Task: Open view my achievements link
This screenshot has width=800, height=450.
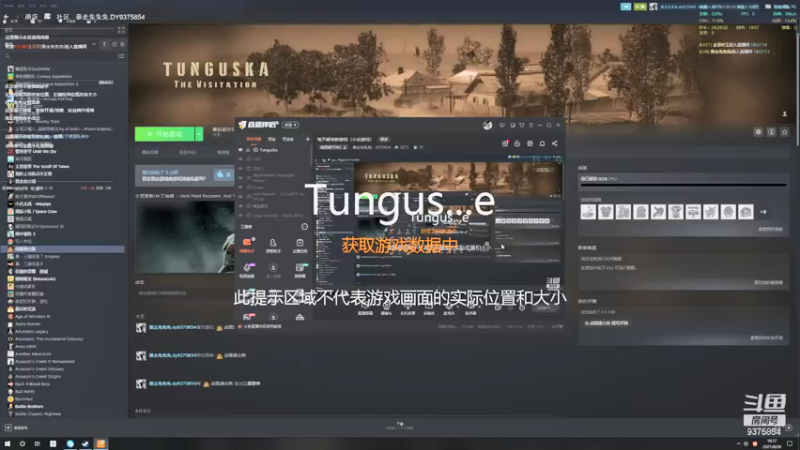Action: [x=770, y=229]
